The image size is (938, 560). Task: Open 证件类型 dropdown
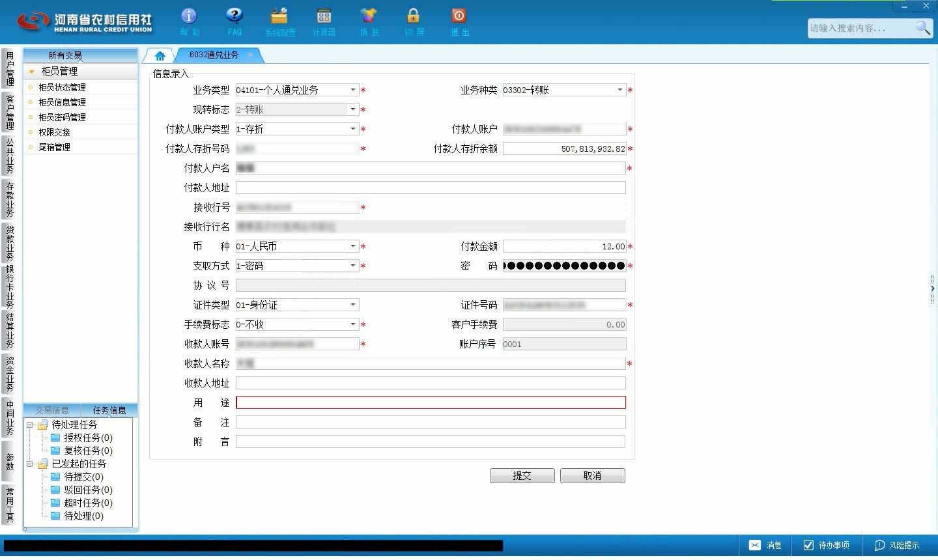click(x=353, y=305)
